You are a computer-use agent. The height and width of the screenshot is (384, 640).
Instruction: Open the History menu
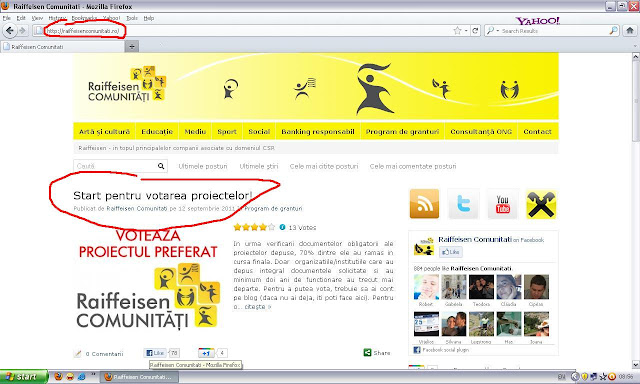coord(57,18)
